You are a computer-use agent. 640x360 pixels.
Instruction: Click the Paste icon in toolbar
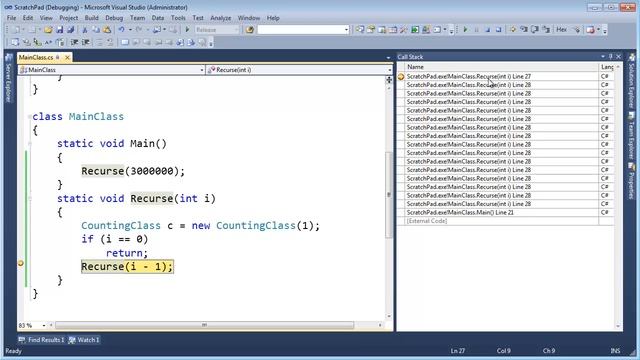pyautogui.click(x=107, y=30)
